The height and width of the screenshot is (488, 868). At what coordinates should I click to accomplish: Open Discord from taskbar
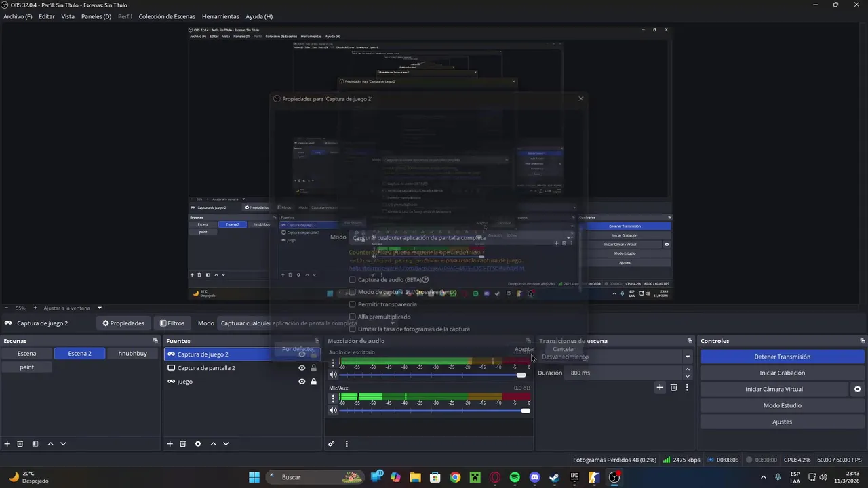point(534,477)
